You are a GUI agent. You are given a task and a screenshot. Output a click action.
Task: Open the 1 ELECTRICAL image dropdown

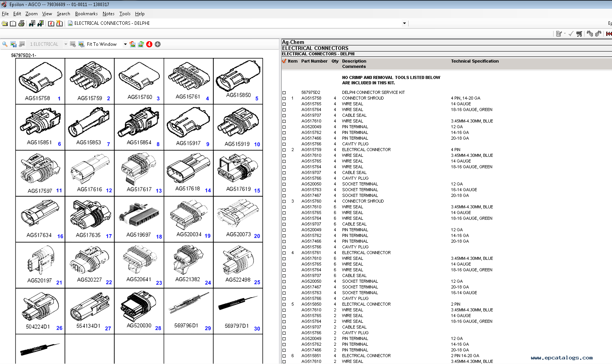point(66,44)
